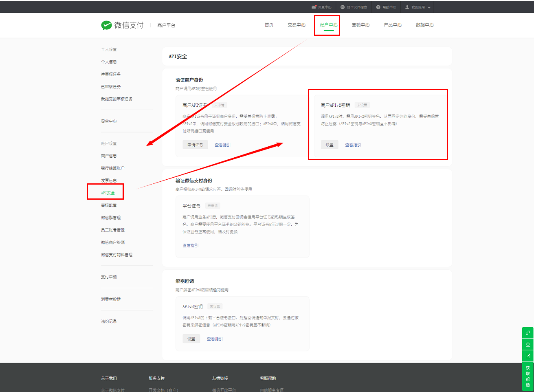Viewport: 534px width, 392px height.
Task: Select the 账户中心 tab
Action: [x=328, y=25]
